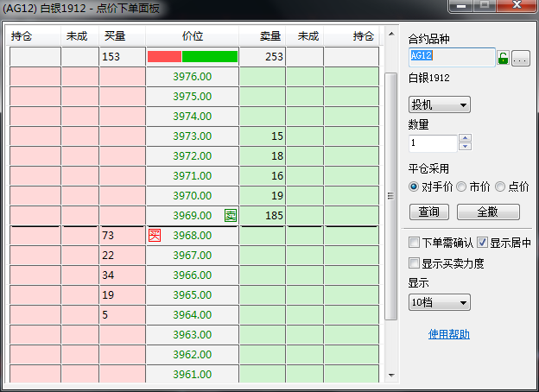Click buy volume 73 at 3968.00

(x=108, y=236)
